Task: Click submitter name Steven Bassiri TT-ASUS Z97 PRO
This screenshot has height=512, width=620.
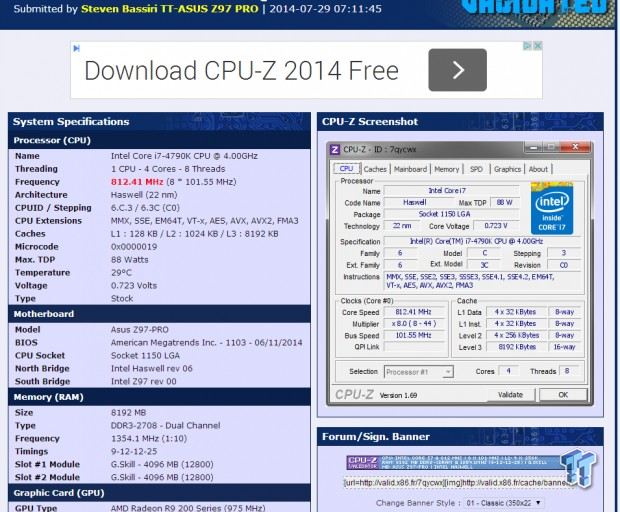Action: [170, 9]
